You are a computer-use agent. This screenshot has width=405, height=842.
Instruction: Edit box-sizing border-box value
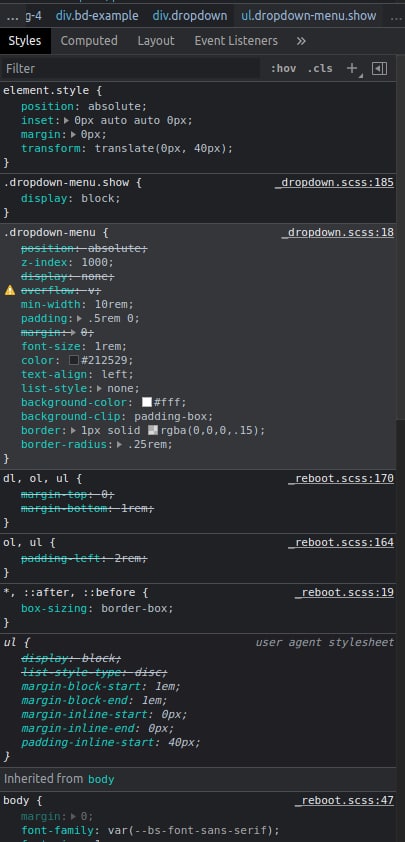tap(137, 608)
